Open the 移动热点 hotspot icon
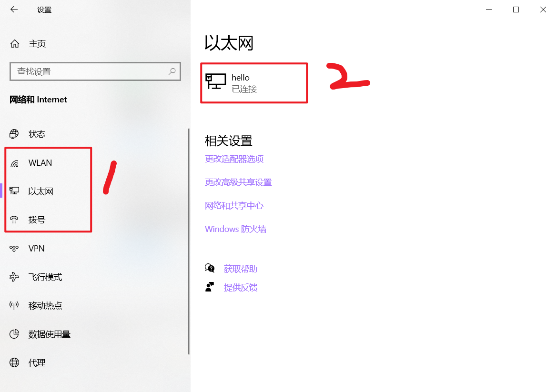Screen dimensions: 557x392 14,305
